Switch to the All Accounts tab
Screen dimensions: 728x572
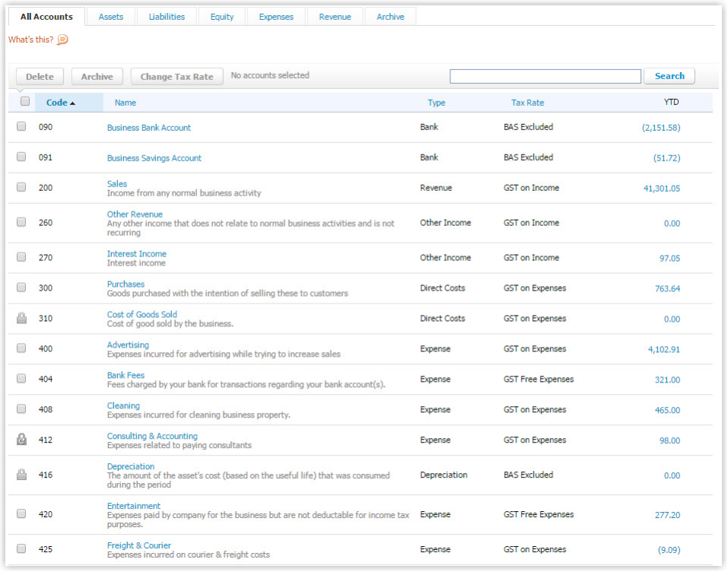click(46, 17)
